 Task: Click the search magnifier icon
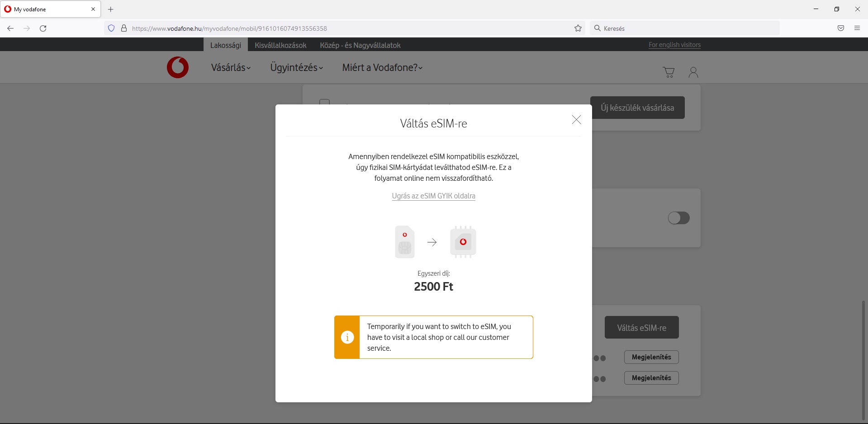(598, 28)
